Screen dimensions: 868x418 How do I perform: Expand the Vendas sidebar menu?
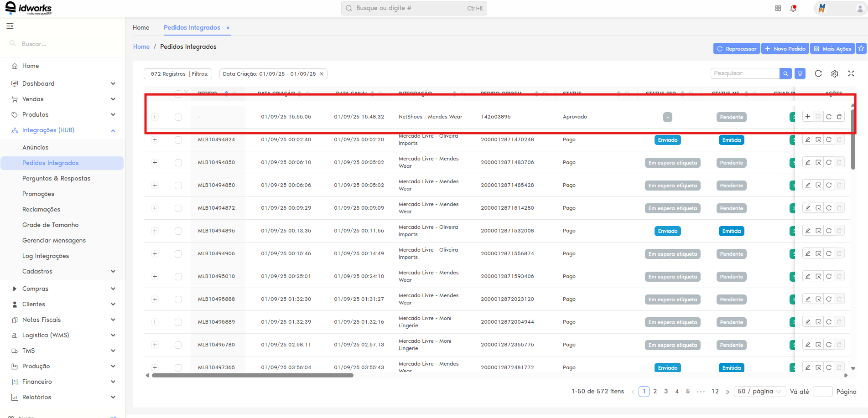point(63,99)
